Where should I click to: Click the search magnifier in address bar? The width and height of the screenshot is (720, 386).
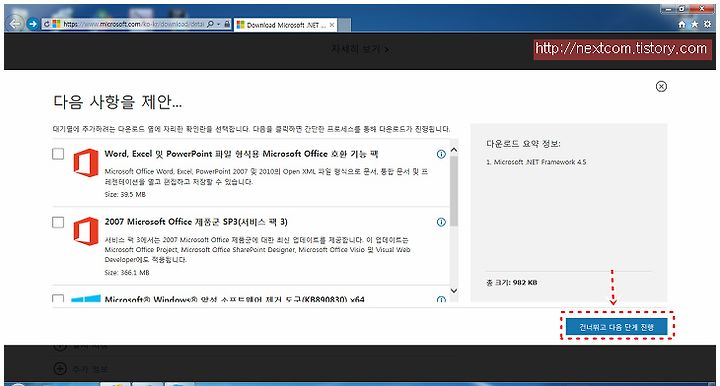tap(210, 24)
